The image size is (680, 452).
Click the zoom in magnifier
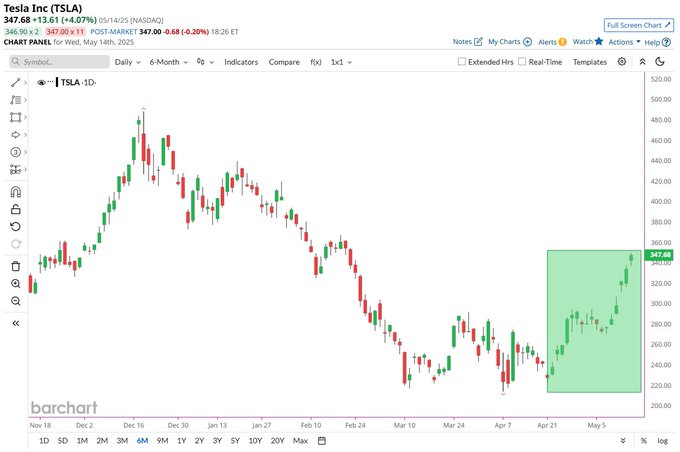coord(16,284)
